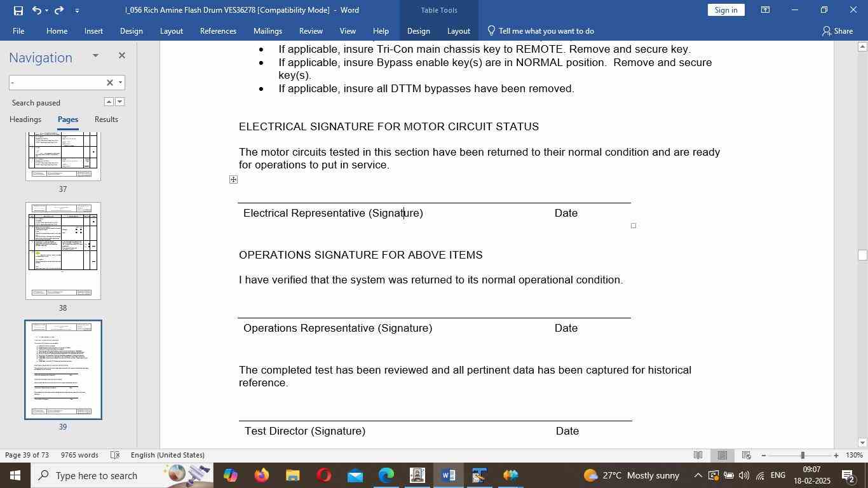
Task: Switch to Headings tab in Navigation
Action: pyautogui.click(x=25, y=119)
